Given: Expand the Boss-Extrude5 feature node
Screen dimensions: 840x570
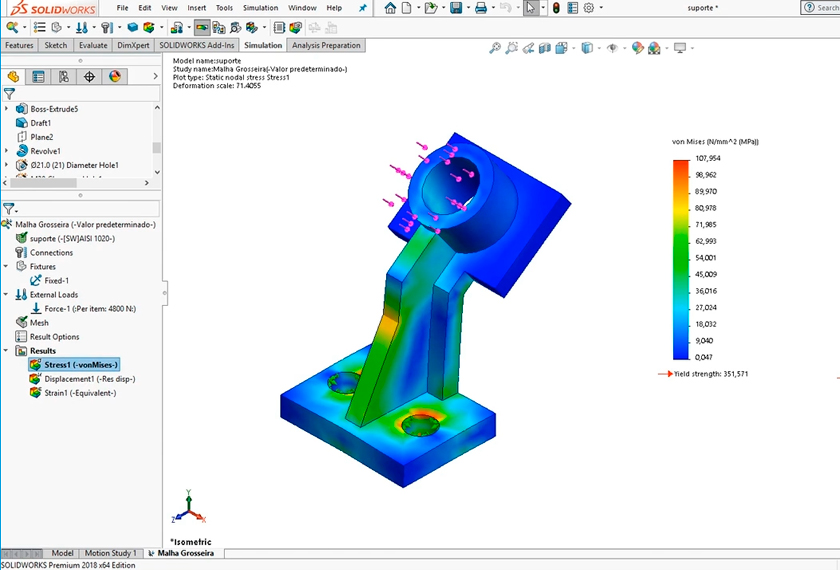Looking at the screenshot, I should point(8,109).
